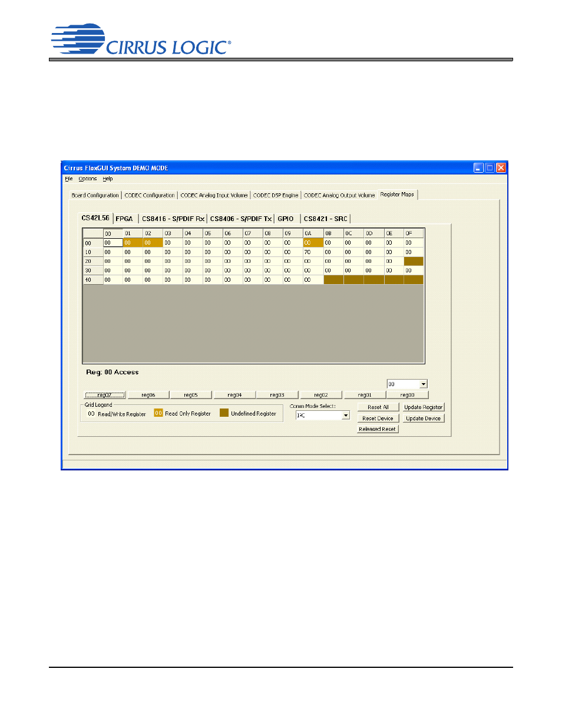Click the Update Device button

(x=423, y=419)
